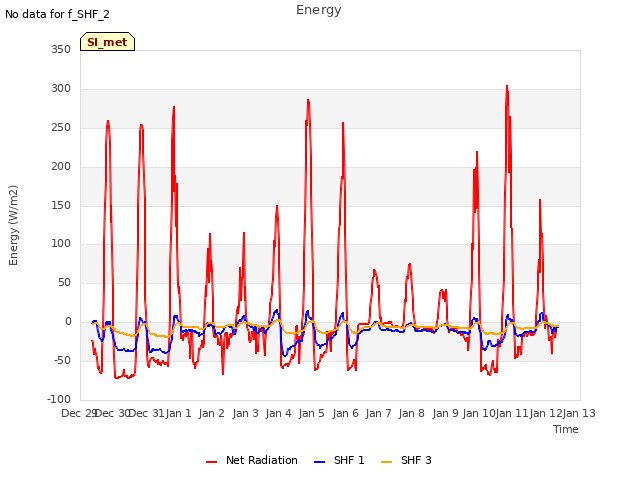Click the Jan 8 x-axis date label
This screenshot has height=480, width=640.
point(411,413)
